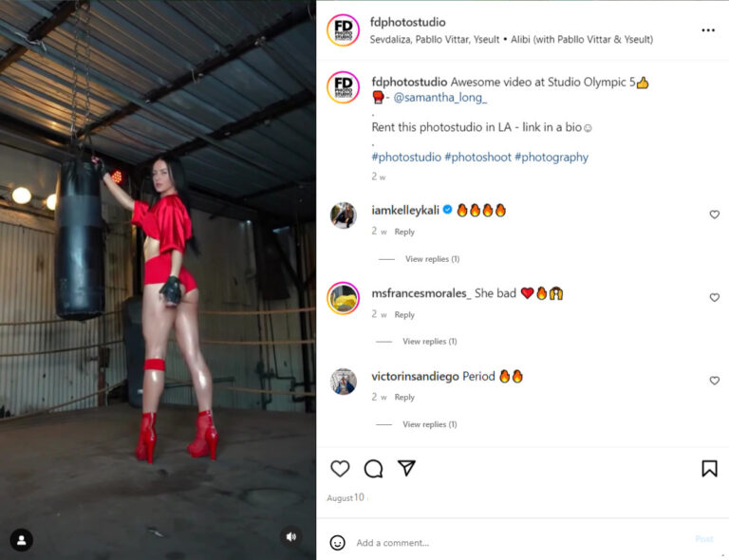Expand replies under iamkelleykali comment
729x560 pixels.
coord(432,259)
